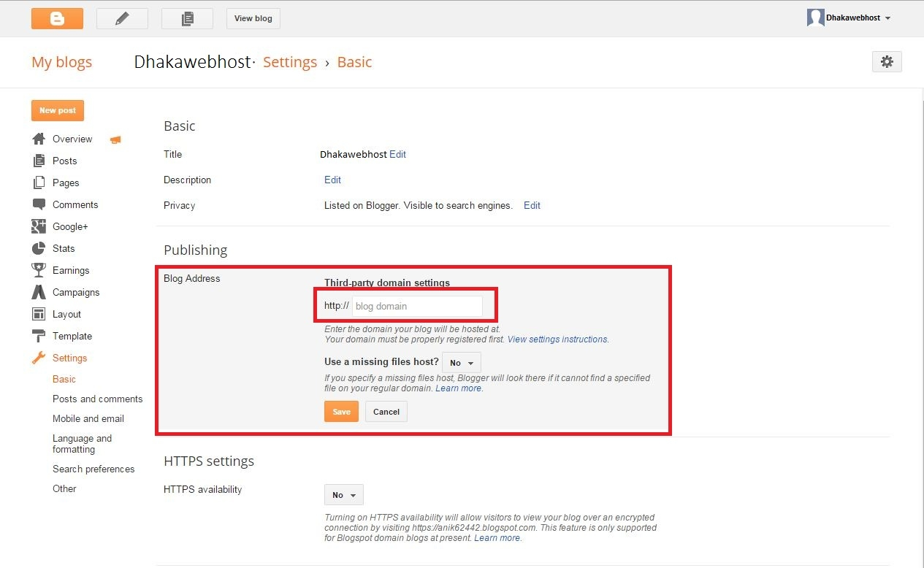
Task: Click the Stats pie chart icon
Action: 39,248
